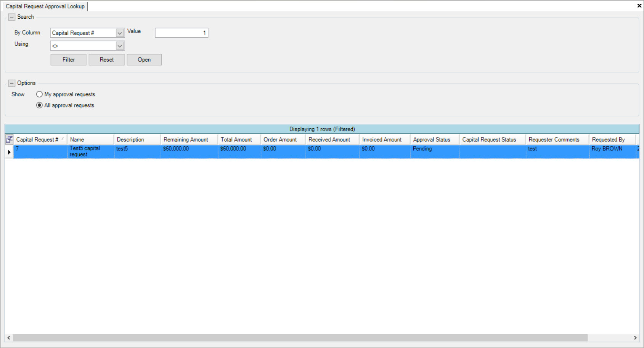644x348 pixels.
Task: Collapse the Options section
Action: [12, 83]
